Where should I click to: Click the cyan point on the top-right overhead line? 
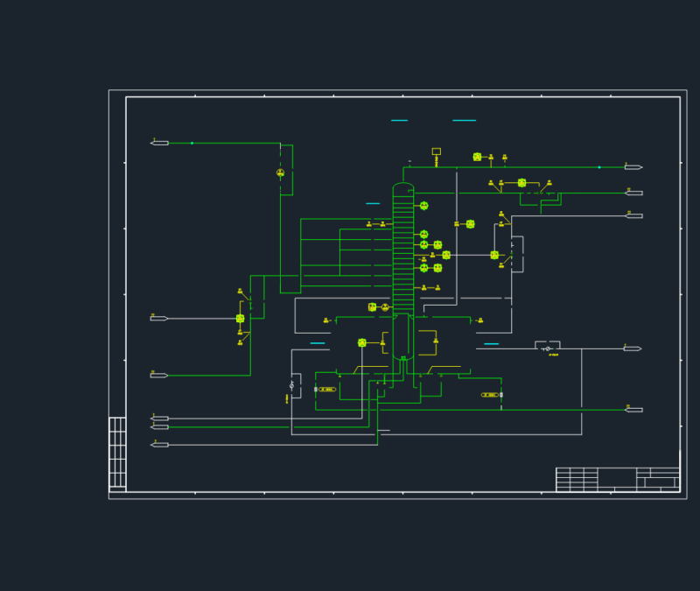point(599,167)
